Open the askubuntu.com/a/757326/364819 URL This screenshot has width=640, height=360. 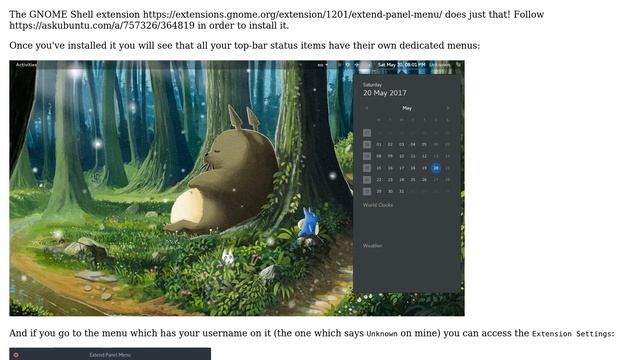102,26
